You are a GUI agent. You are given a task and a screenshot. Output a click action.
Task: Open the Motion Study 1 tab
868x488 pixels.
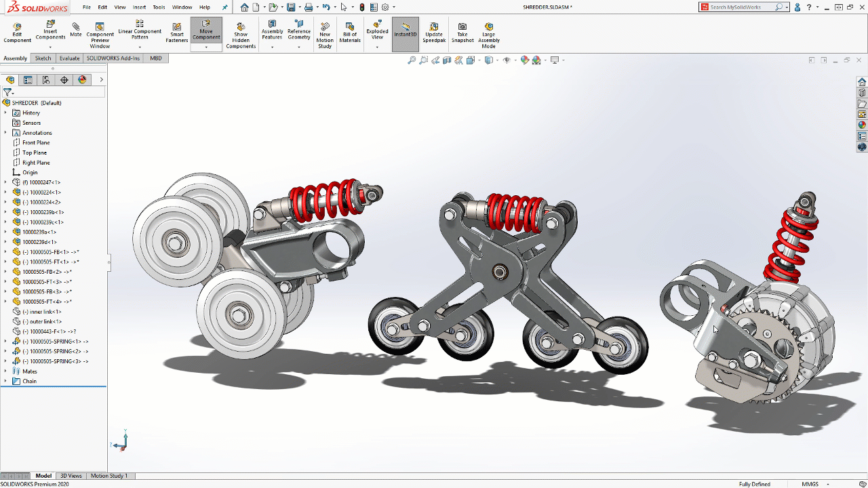pyautogui.click(x=108, y=476)
